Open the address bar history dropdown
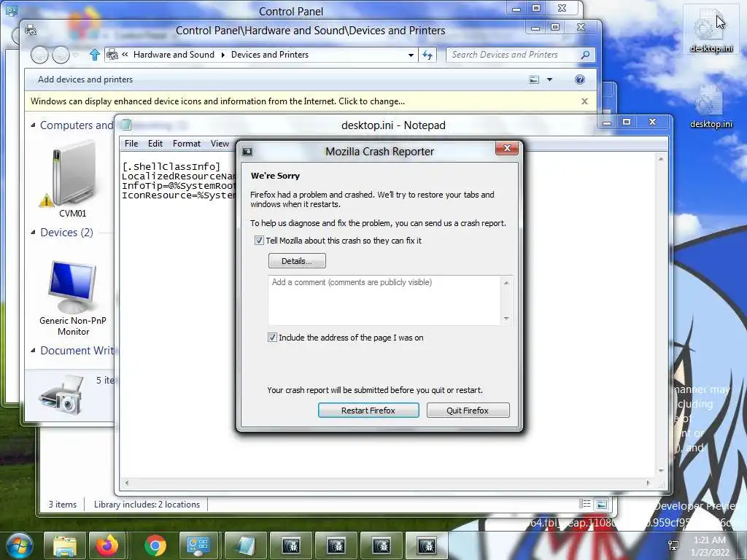 click(x=411, y=55)
